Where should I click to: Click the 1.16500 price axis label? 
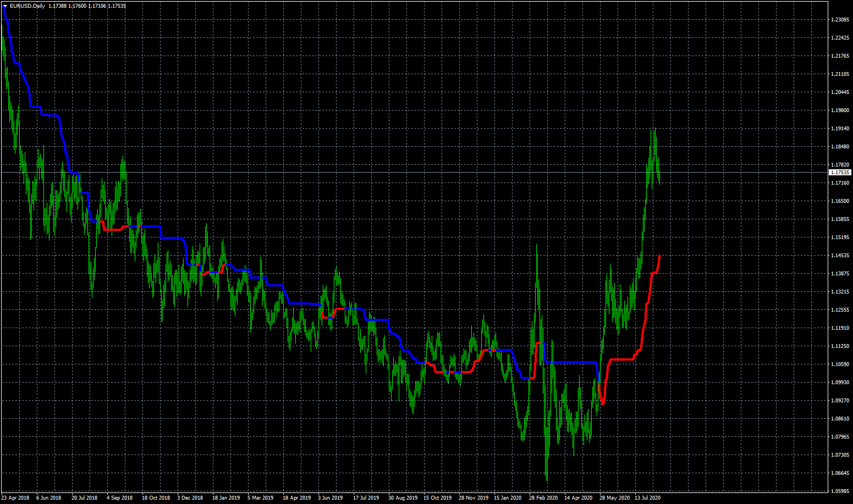(840, 201)
